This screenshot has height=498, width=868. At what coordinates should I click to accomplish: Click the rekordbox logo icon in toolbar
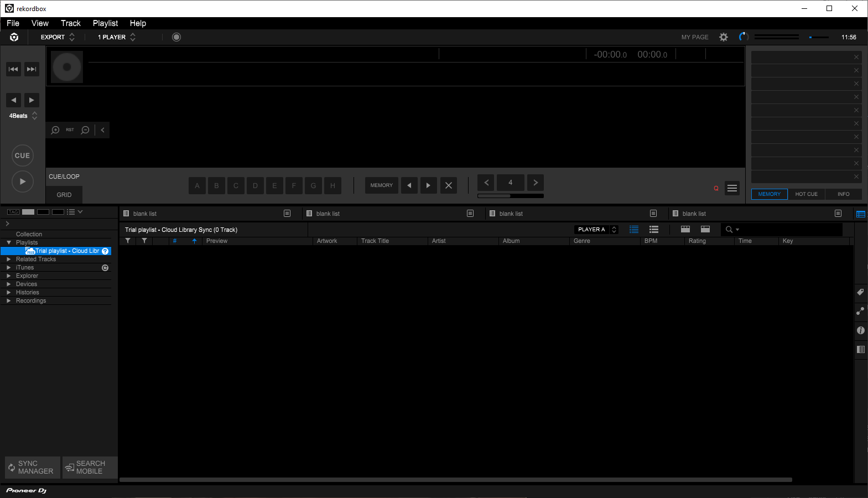(14, 37)
